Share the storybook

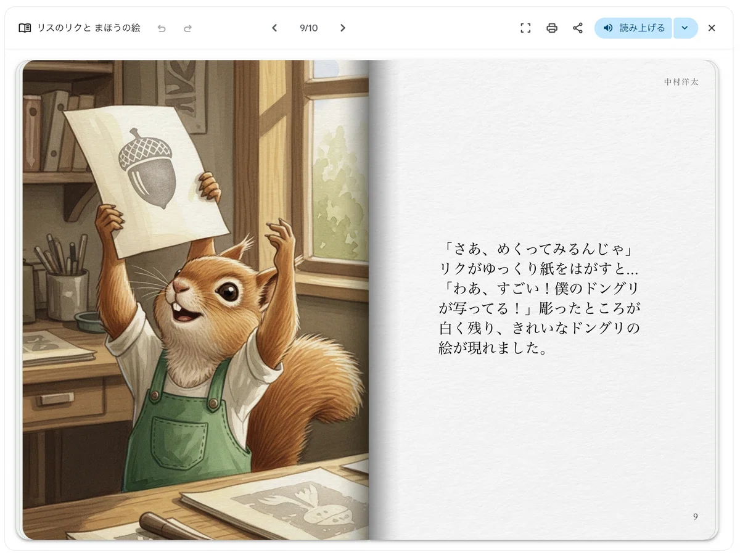(578, 28)
